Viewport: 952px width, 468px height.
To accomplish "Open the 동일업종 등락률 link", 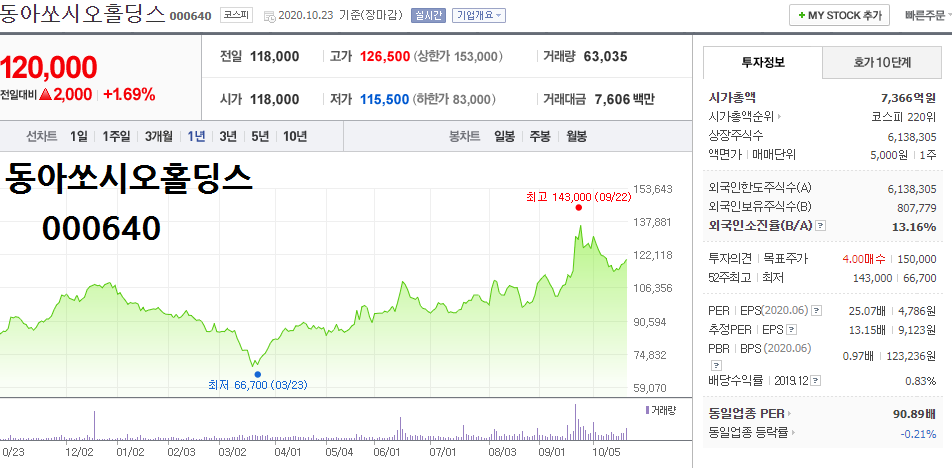I will pyautogui.click(x=752, y=433).
